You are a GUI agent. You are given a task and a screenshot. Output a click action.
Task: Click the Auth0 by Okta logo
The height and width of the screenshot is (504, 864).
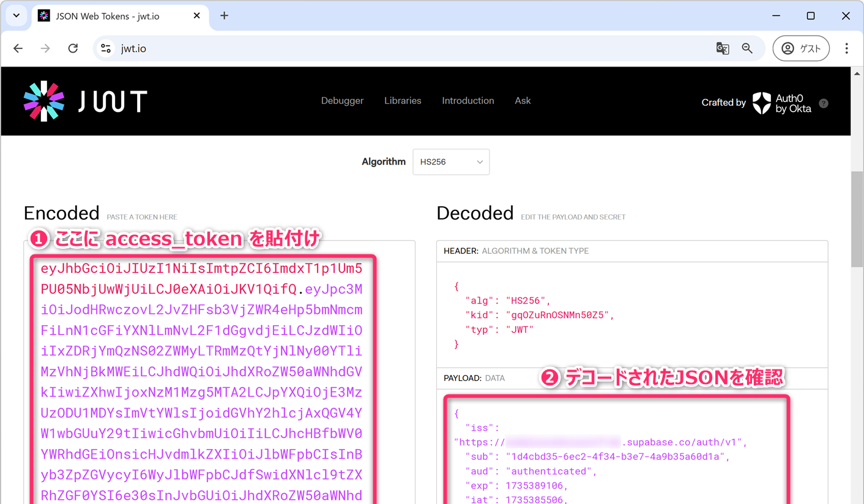(781, 103)
